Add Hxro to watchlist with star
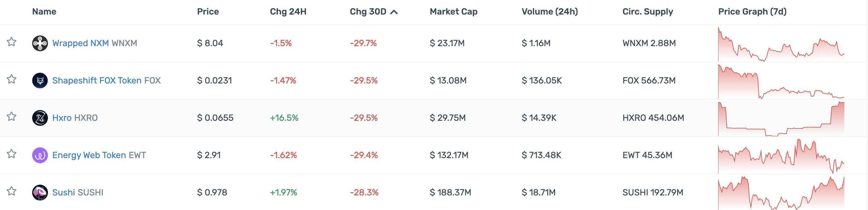Viewport: 868px width, 210px height. pos(12,116)
